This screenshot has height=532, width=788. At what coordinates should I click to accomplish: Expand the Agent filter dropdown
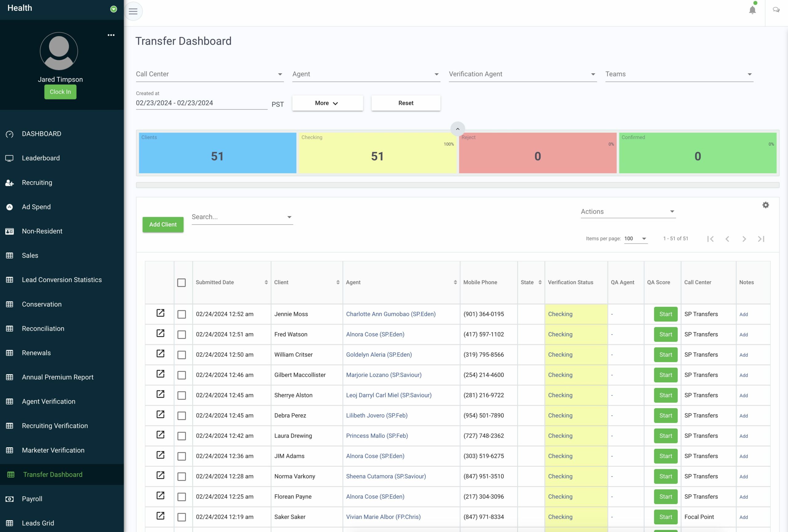click(366, 74)
